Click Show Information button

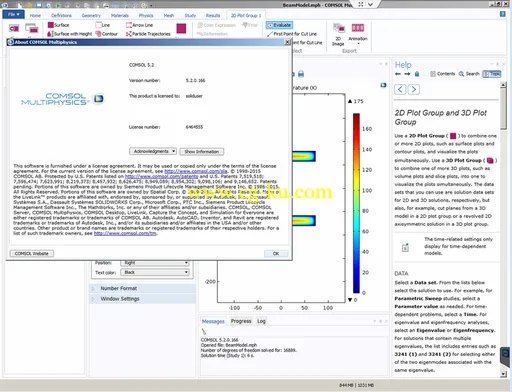202,152
